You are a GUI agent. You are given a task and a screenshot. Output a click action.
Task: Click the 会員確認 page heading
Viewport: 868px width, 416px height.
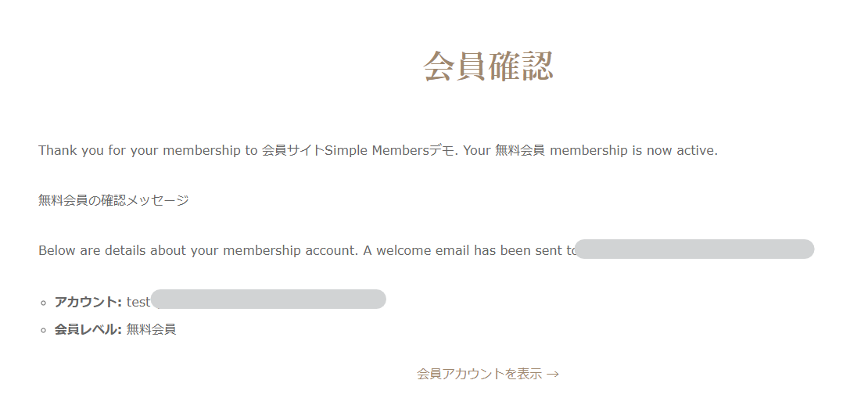[x=489, y=66]
